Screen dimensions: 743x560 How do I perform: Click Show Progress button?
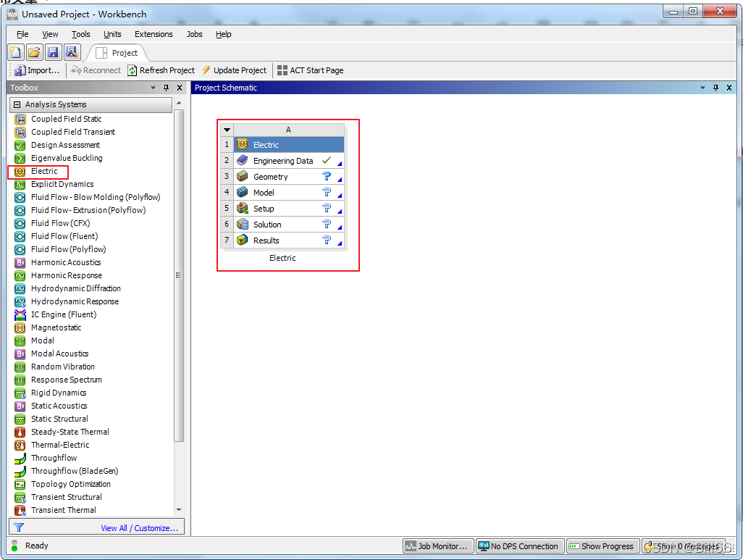coord(603,546)
